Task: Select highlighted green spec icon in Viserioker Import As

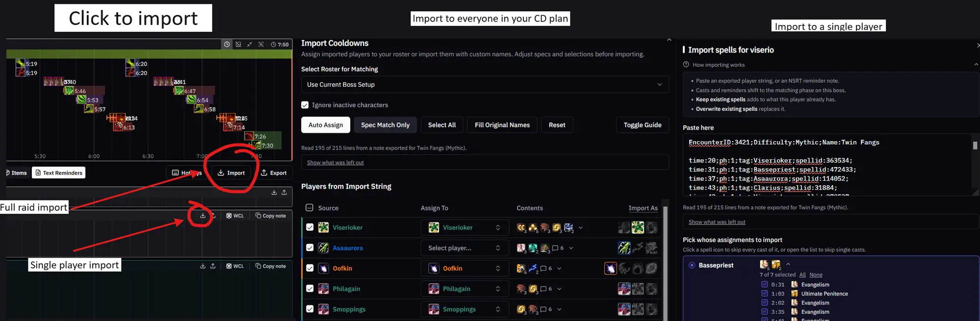Action: [x=638, y=227]
